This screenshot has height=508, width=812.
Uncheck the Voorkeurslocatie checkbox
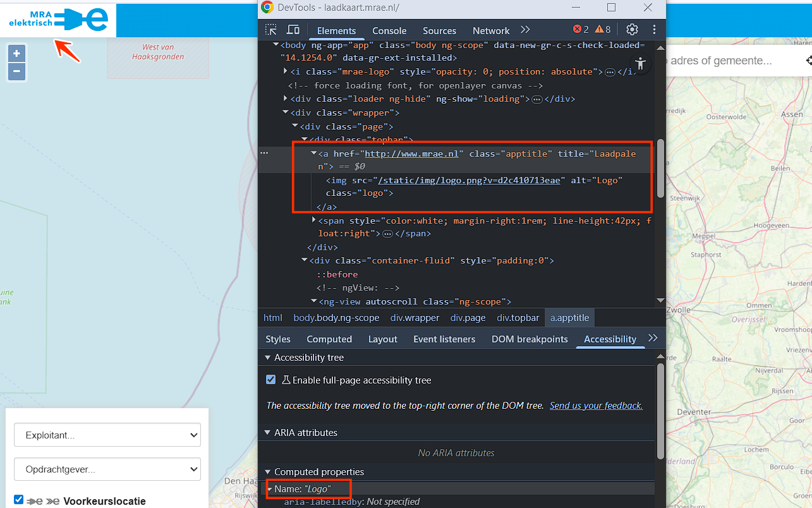19,500
